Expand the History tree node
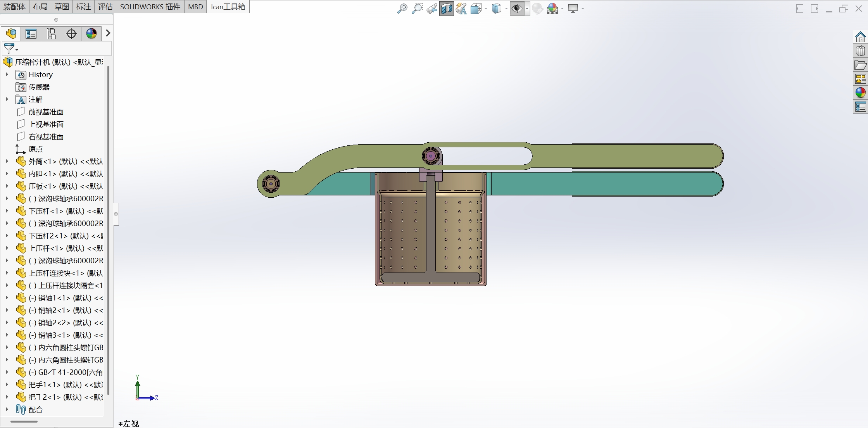Viewport: 868px width, 428px height. pyautogui.click(x=7, y=74)
